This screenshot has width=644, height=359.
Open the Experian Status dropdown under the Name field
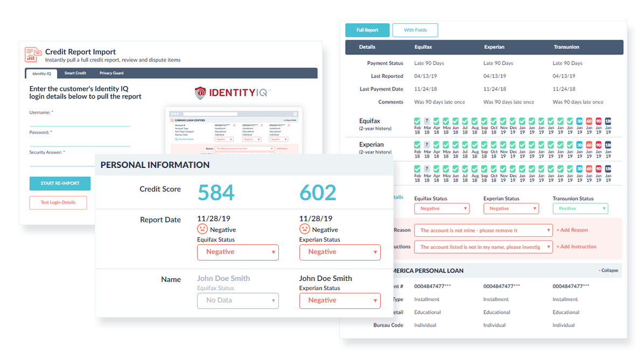coord(340,300)
